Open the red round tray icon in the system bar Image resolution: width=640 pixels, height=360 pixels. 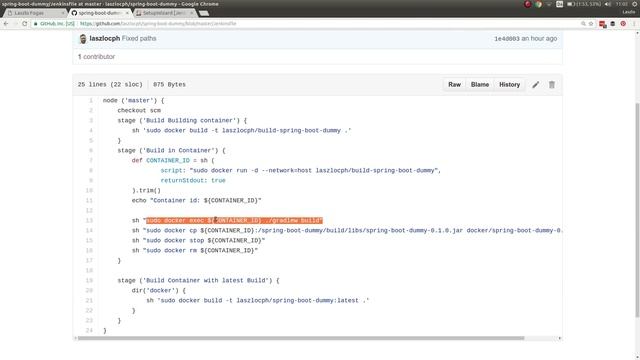click(527, 4)
